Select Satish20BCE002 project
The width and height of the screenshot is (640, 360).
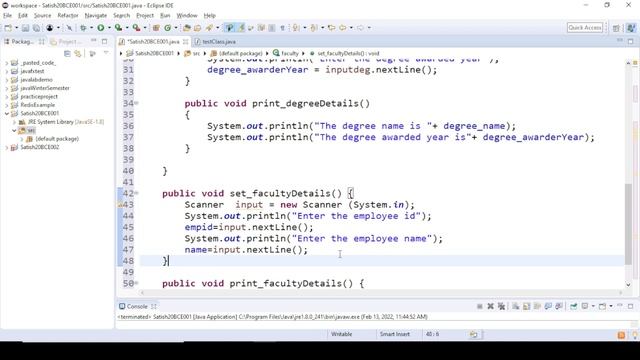(x=35, y=147)
